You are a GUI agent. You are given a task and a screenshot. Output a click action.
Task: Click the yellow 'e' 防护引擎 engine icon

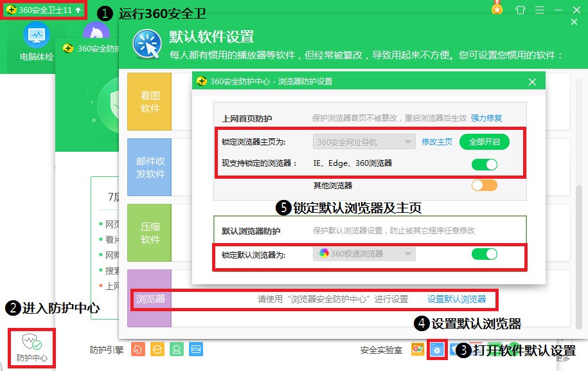[x=157, y=349]
